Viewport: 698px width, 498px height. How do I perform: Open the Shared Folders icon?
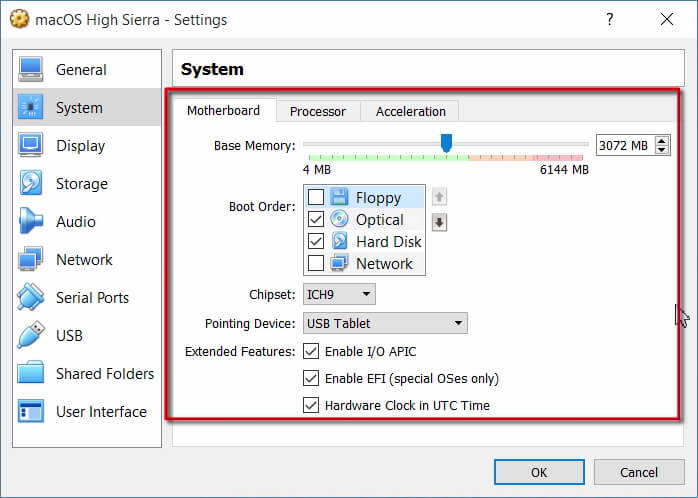coord(31,374)
